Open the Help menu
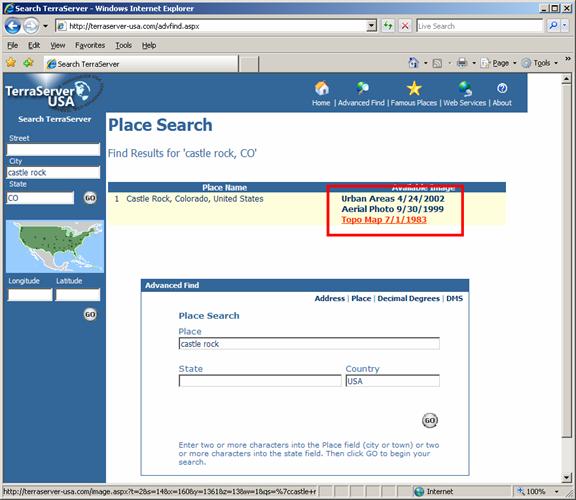Viewport: 576px width, 500px height. click(x=149, y=45)
